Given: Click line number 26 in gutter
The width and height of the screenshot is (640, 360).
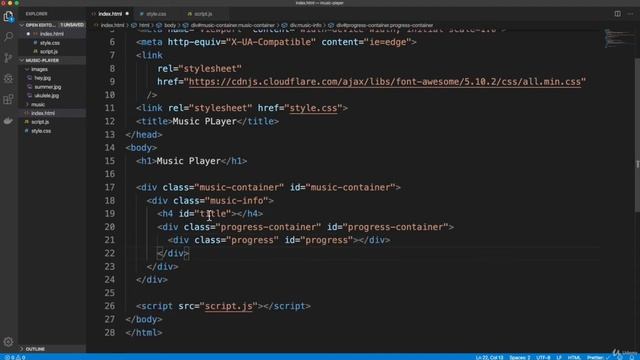Looking at the screenshot, I should tap(109, 306).
